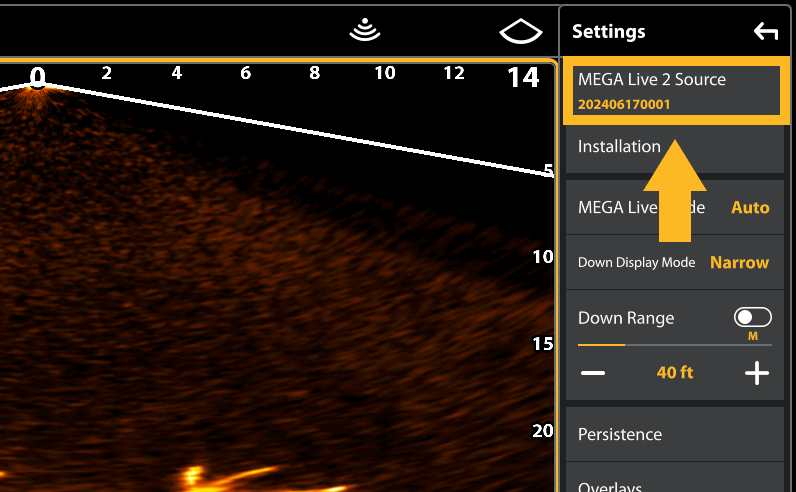Change MEGA Live Mode Auto setting

click(675, 207)
